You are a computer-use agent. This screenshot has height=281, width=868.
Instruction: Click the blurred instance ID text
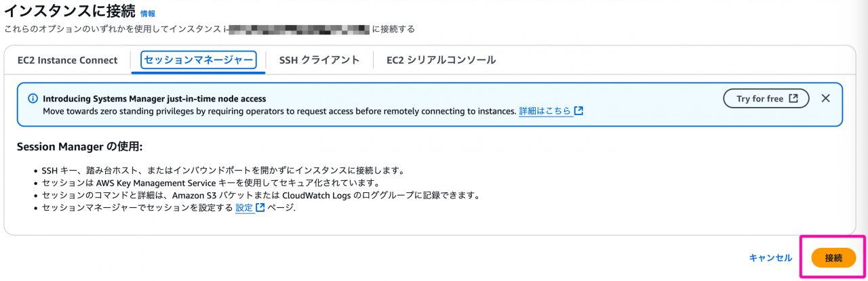point(298,29)
